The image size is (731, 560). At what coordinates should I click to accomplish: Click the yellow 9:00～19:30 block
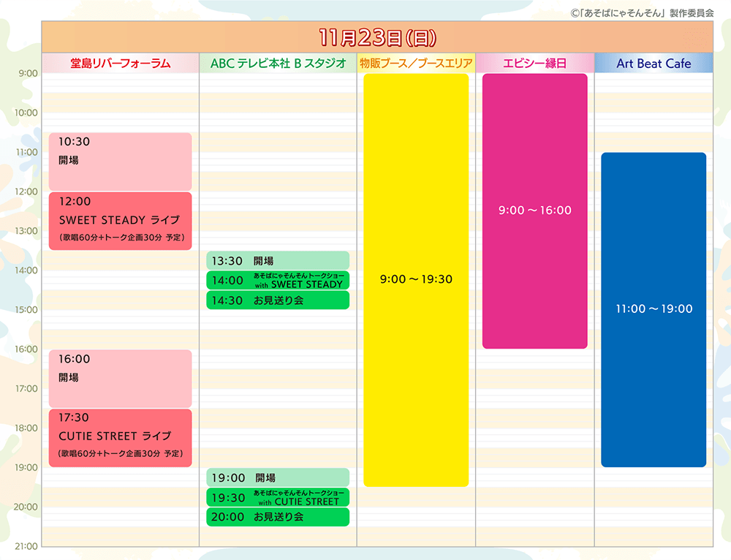click(416, 279)
